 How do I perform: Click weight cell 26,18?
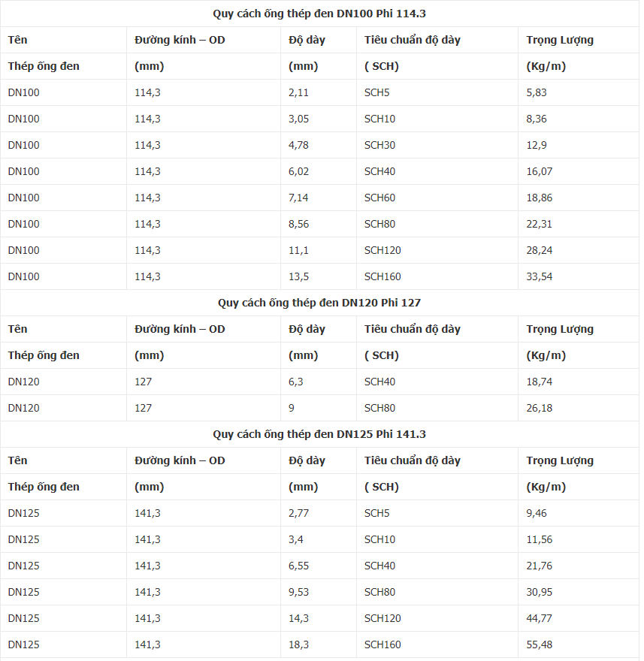(x=540, y=408)
